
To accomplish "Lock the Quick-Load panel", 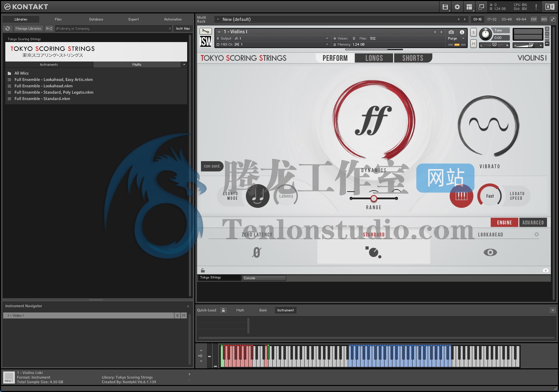I will pyautogui.click(x=223, y=310).
